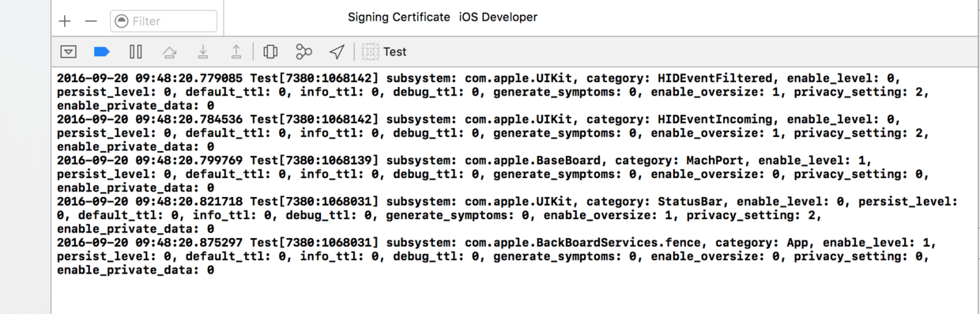Click the Step Out arrow icon
The image size is (980, 314).
pyautogui.click(x=236, y=52)
